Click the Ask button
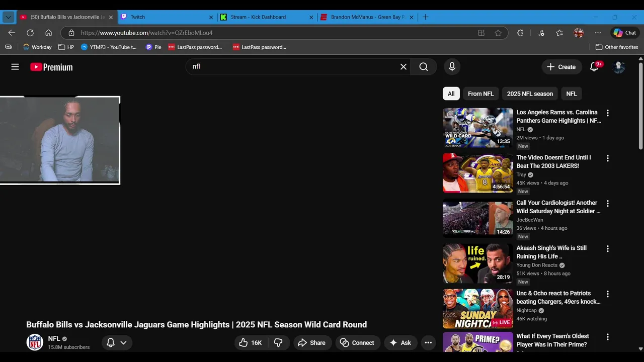The width and height of the screenshot is (644, 362). (x=400, y=343)
